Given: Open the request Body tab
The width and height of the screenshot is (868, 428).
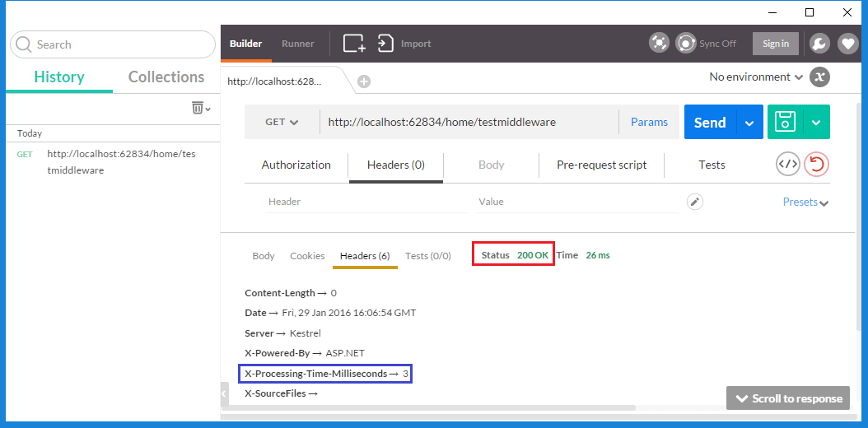Looking at the screenshot, I should coord(491,165).
